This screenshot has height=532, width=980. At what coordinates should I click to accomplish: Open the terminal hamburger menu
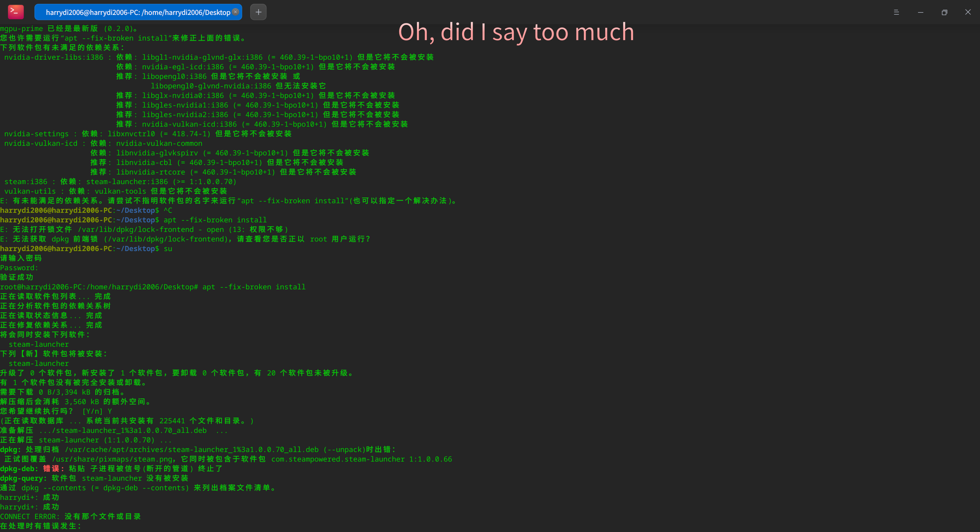click(896, 12)
